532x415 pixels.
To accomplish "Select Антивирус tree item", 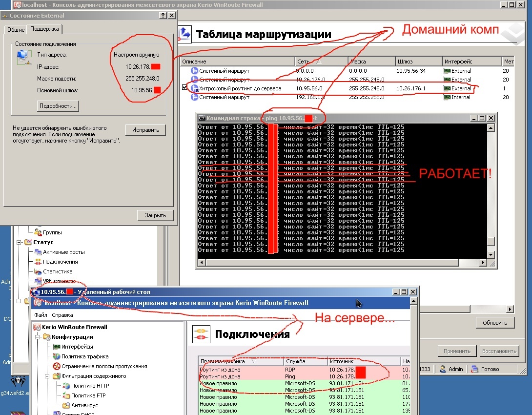I will [x=84, y=405].
